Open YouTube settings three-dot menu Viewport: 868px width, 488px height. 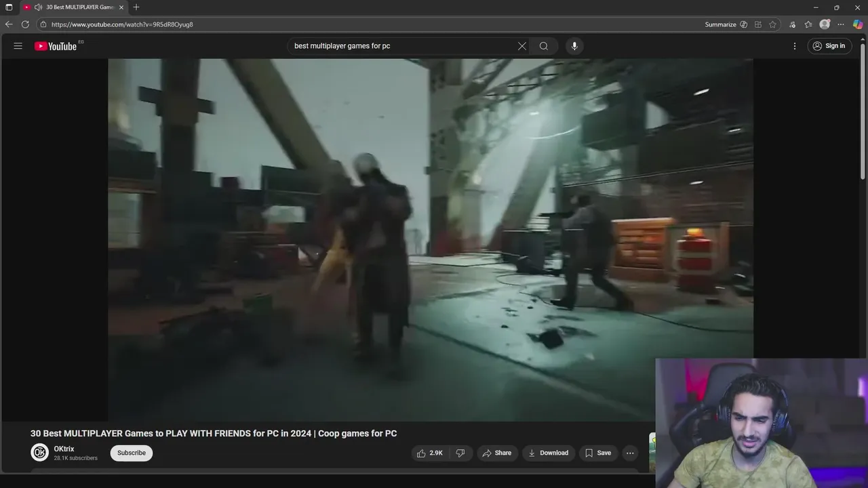pos(795,46)
